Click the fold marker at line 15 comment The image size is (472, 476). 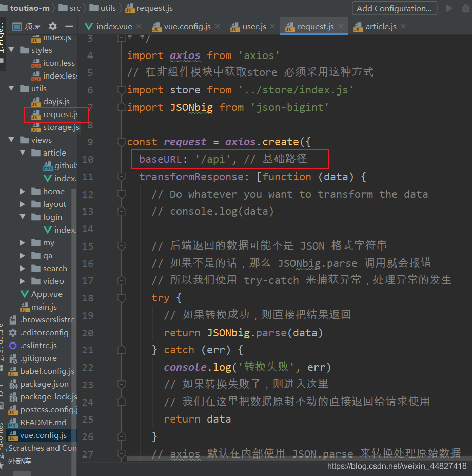(122, 246)
